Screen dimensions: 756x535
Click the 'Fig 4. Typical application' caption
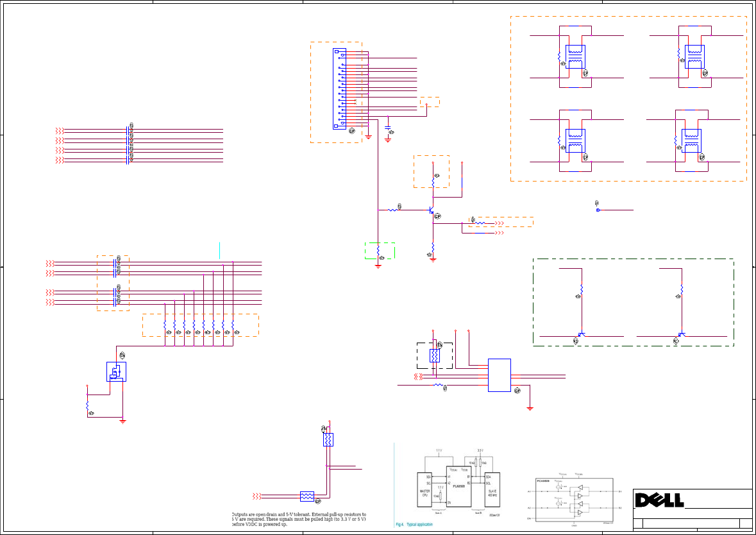tap(414, 524)
